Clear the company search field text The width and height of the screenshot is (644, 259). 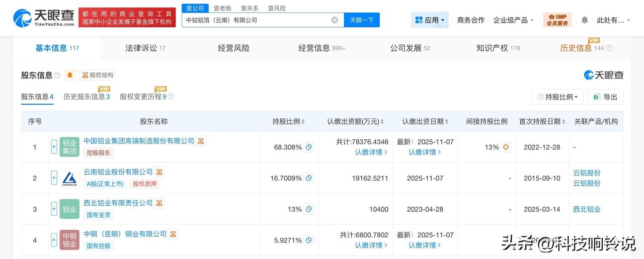[x=335, y=20]
